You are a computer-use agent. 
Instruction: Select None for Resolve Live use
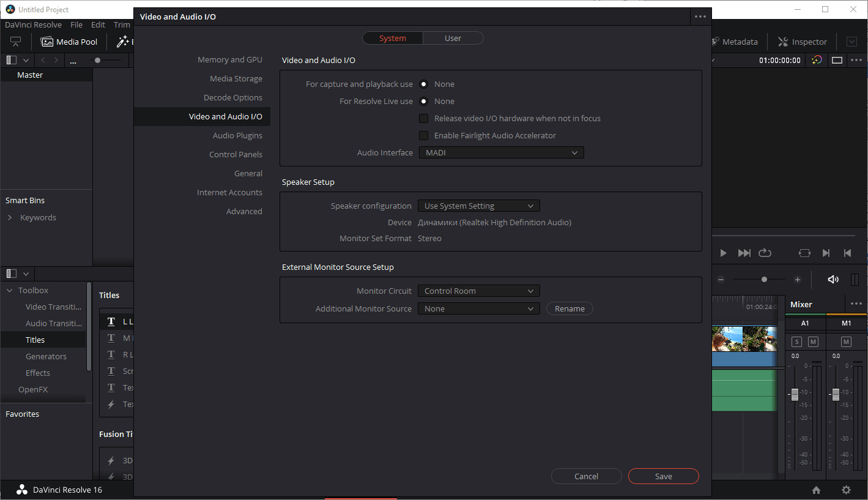(x=423, y=101)
